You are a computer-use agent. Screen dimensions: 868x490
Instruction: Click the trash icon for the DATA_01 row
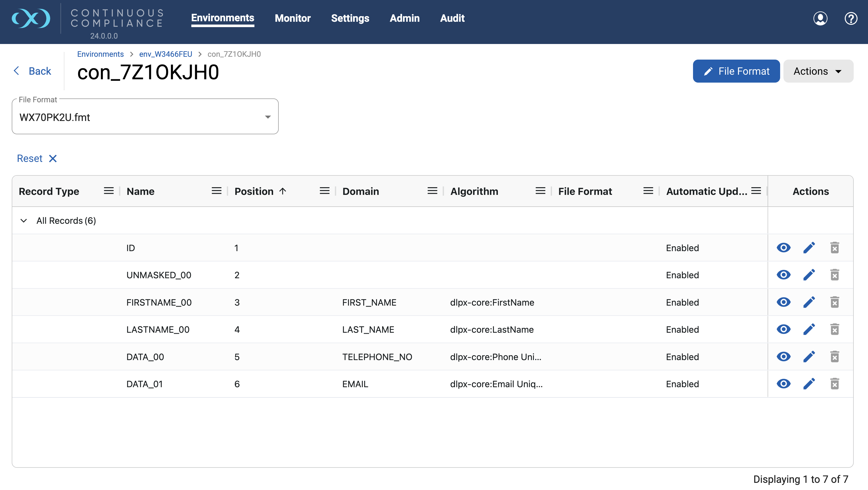pyautogui.click(x=834, y=384)
